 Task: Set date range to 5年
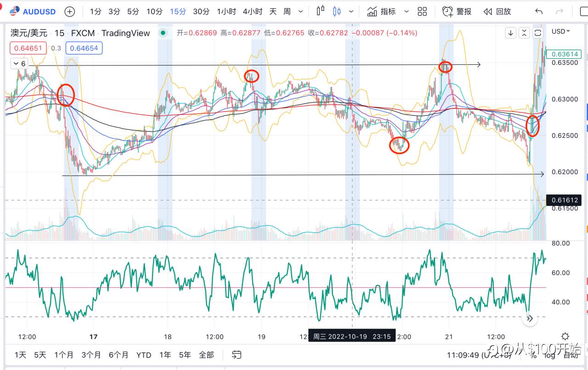[x=185, y=355]
